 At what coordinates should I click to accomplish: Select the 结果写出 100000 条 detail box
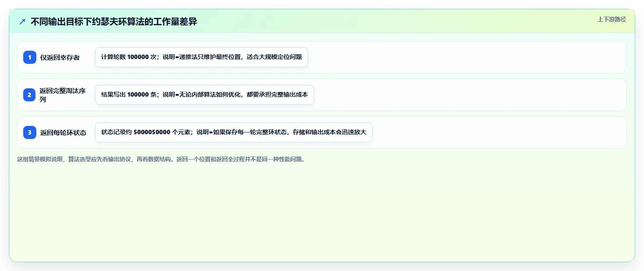pyautogui.click(x=204, y=95)
